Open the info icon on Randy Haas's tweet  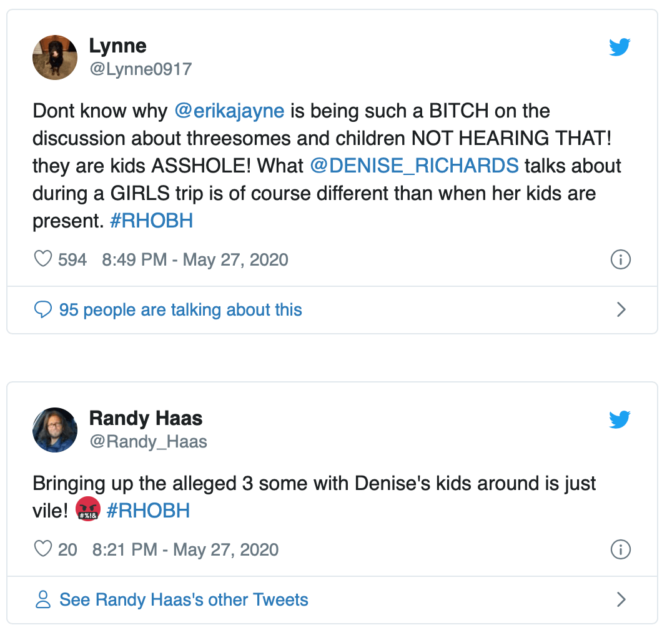click(620, 550)
